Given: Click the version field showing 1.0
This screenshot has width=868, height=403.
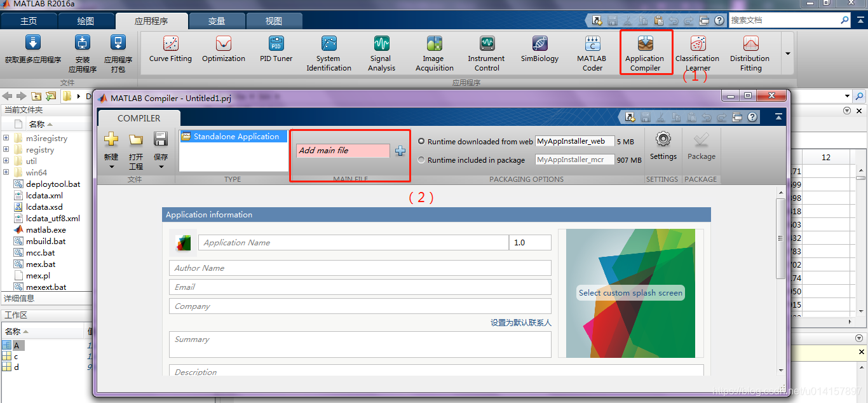Looking at the screenshot, I should 530,242.
